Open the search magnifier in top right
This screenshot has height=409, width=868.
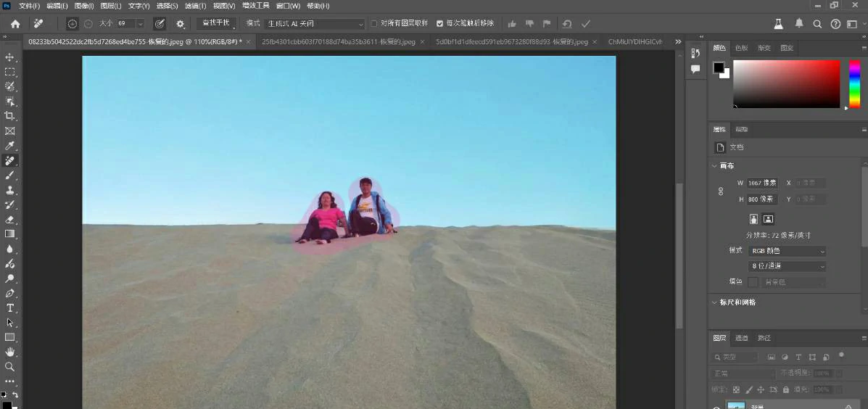(x=817, y=24)
